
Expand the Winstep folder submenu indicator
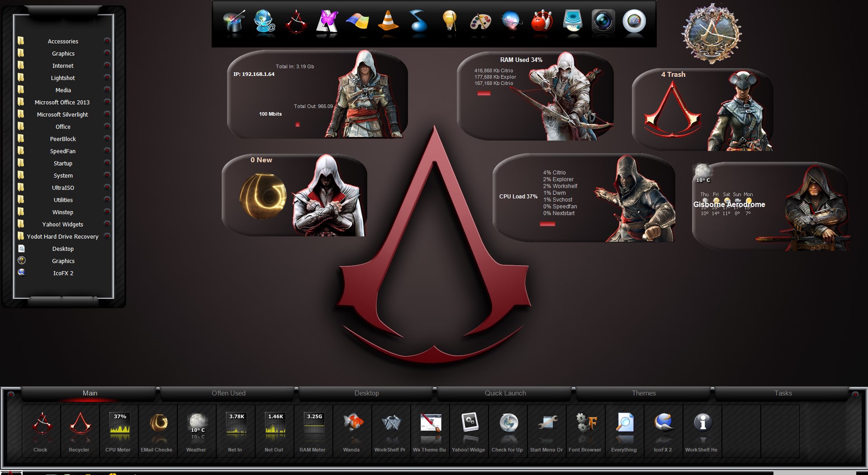[107, 212]
